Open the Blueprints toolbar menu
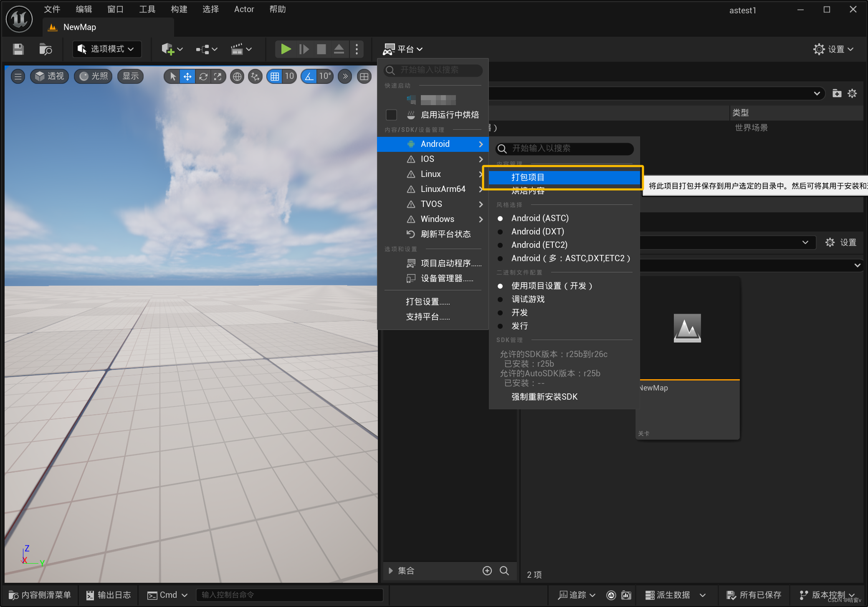Viewport: 868px width, 607px height. click(x=205, y=49)
